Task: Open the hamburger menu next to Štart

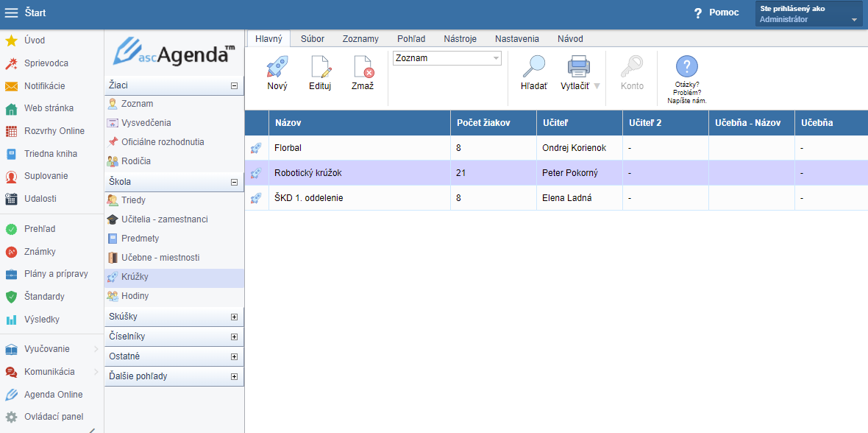Action: click(x=11, y=13)
